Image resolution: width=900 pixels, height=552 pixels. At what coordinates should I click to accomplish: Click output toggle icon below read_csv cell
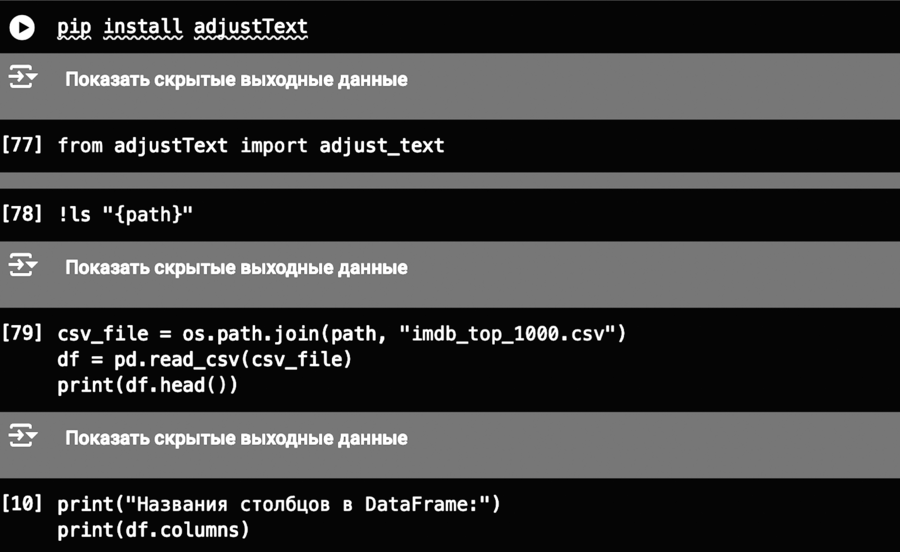click(22, 437)
